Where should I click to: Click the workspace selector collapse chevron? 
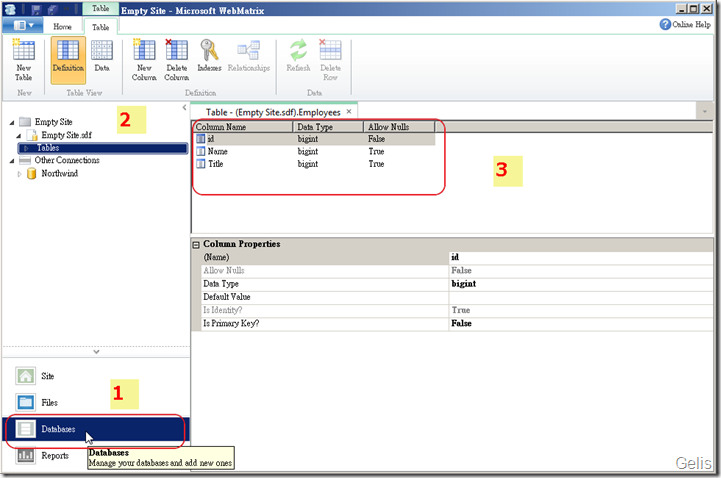click(x=96, y=352)
